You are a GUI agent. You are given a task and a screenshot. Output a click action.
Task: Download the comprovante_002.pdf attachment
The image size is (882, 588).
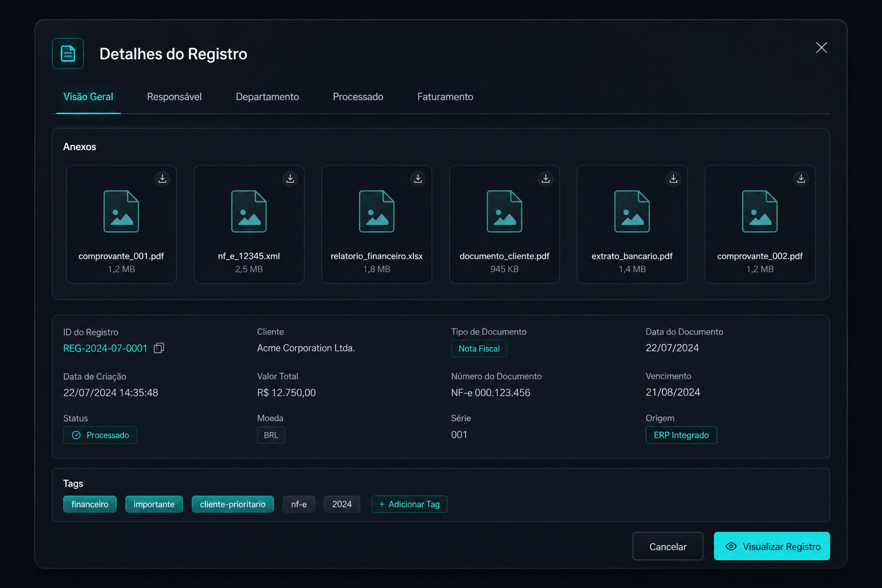coord(801,179)
